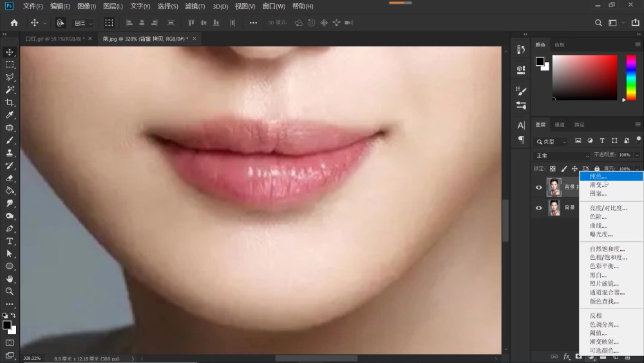The image size is (644, 363).
Task: Hide the 背景 拷贝 layer
Action: [x=539, y=188]
